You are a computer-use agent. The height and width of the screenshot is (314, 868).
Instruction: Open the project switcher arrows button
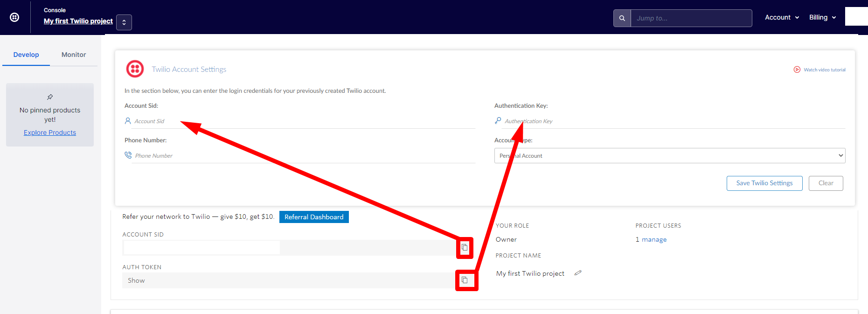124,22
